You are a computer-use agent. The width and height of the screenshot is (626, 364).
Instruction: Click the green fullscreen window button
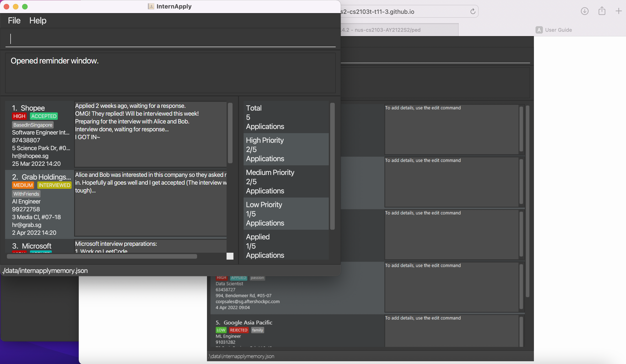coord(25,7)
